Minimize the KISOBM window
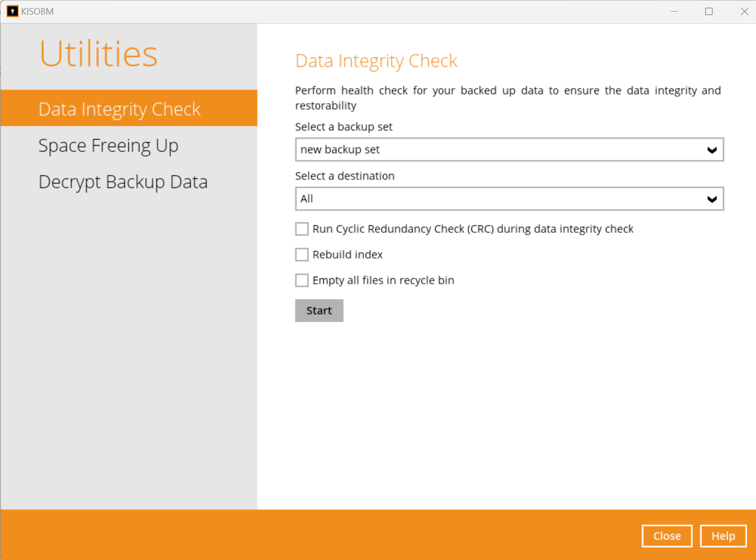Screen dimensions: 756x560 674,11
